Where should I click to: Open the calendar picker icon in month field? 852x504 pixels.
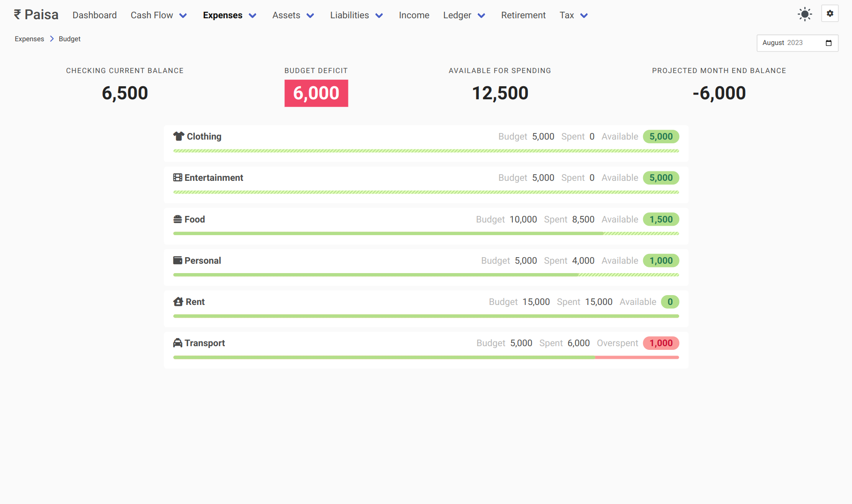pos(829,43)
